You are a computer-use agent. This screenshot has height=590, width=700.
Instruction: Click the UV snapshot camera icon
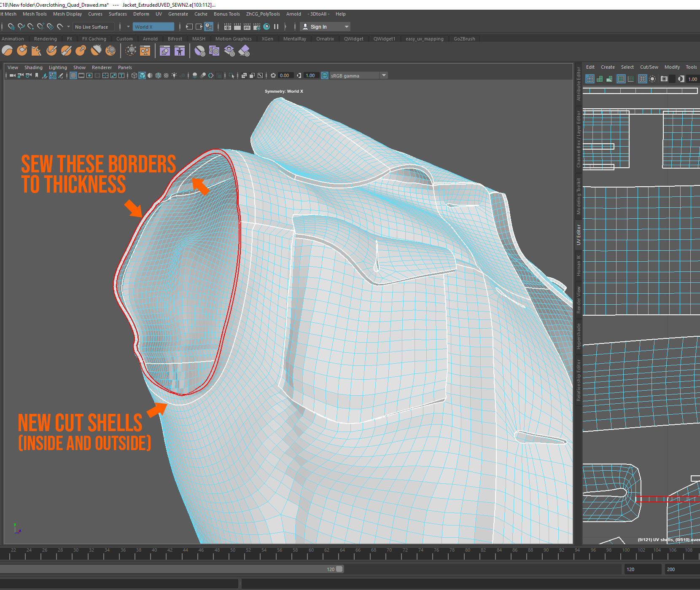[664, 79]
